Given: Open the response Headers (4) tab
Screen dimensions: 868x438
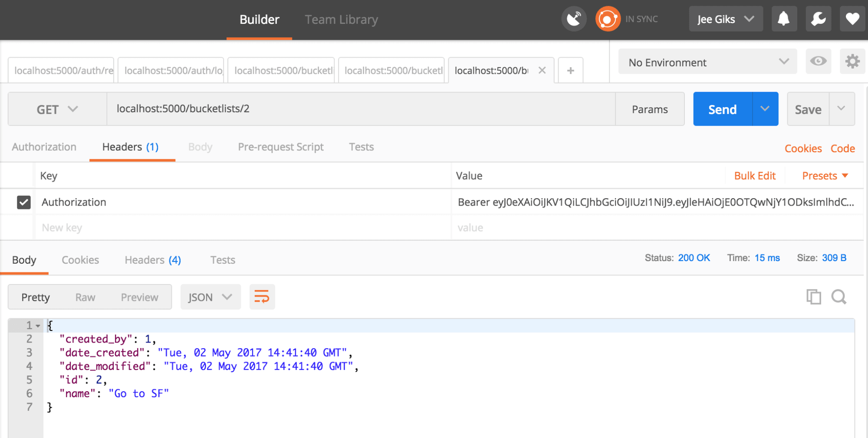Looking at the screenshot, I should 153,260.
